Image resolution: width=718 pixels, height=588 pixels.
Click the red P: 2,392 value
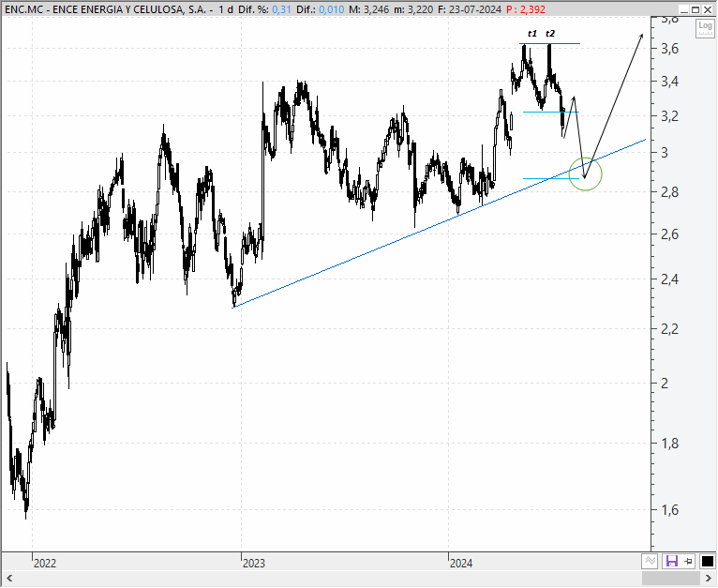(x=526, y=9)
